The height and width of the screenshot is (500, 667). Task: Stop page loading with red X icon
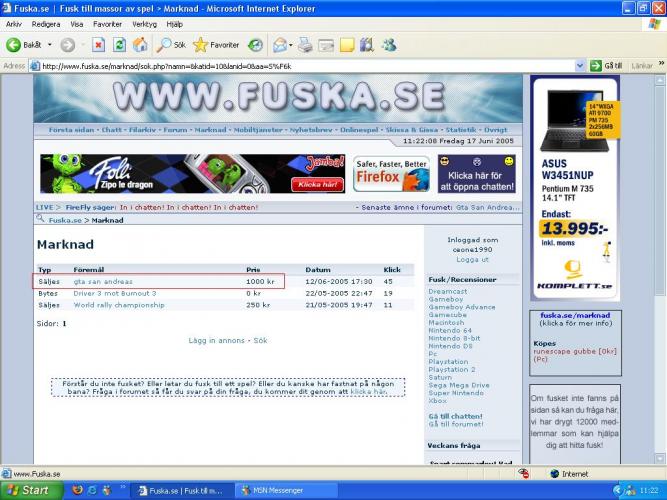click(x=98, y=45)
